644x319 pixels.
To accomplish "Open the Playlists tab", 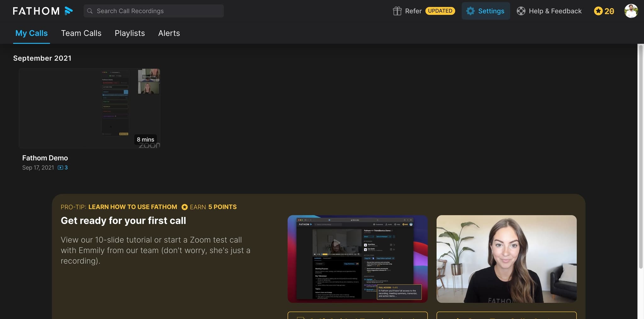I will 130,33.
